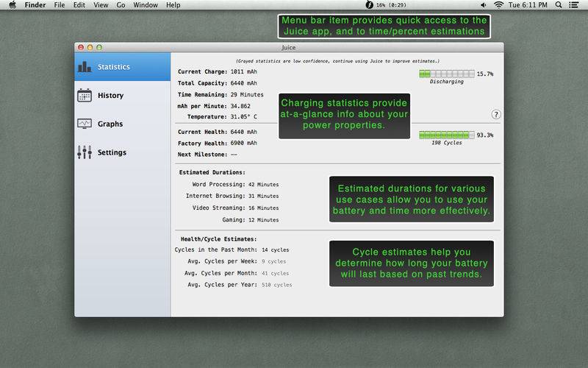
Task: Click the Discharging status label
Action: tap(447, 82)
